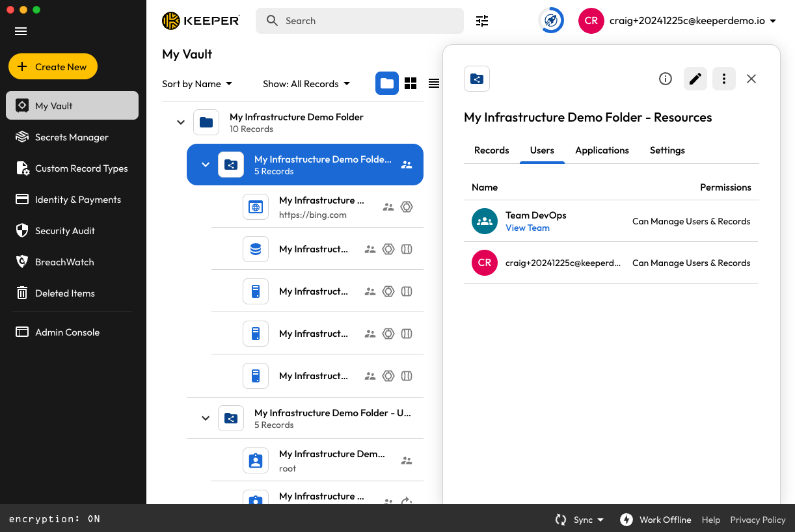Click the pencil edit folder icon
Viewport: 795px width, 532px height.
click(x=695, y=79)
